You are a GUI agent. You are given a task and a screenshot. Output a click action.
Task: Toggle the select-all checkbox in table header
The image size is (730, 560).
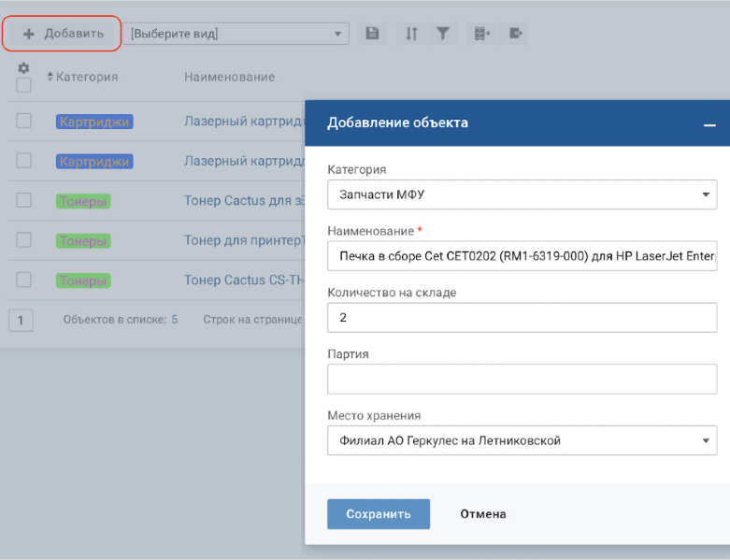click(x=24, y=85)
